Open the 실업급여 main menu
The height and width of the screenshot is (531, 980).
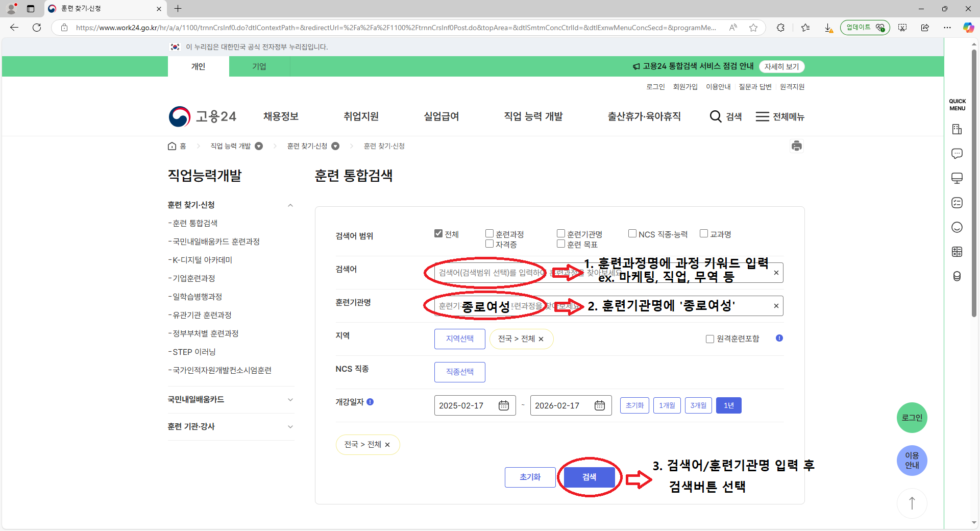[x=441, y=116]
